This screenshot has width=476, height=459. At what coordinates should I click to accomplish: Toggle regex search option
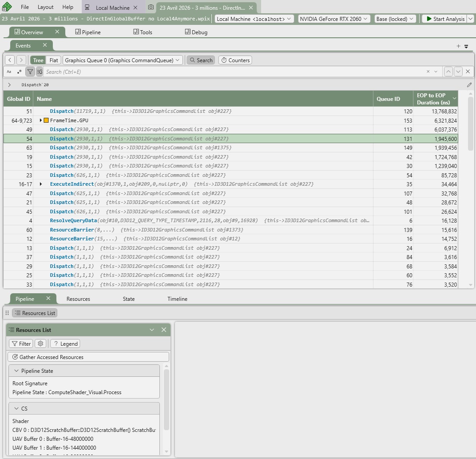(20, 72)
